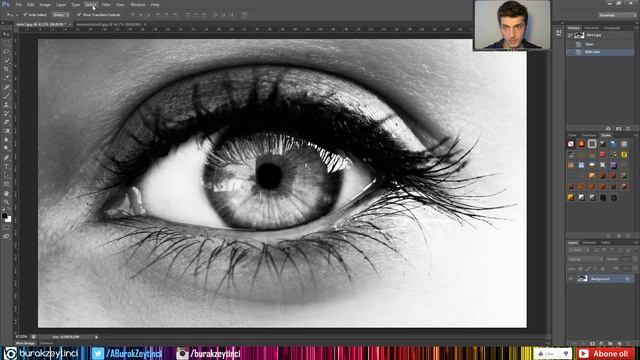
Task: Select the History Brush tool
Action: [6, 113]
